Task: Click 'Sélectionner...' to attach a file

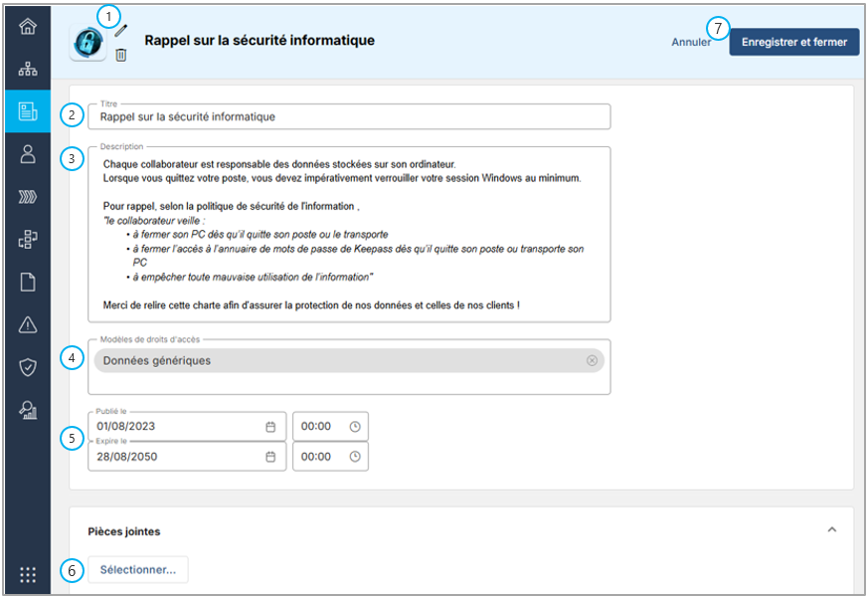Action: tap(138, 570)
